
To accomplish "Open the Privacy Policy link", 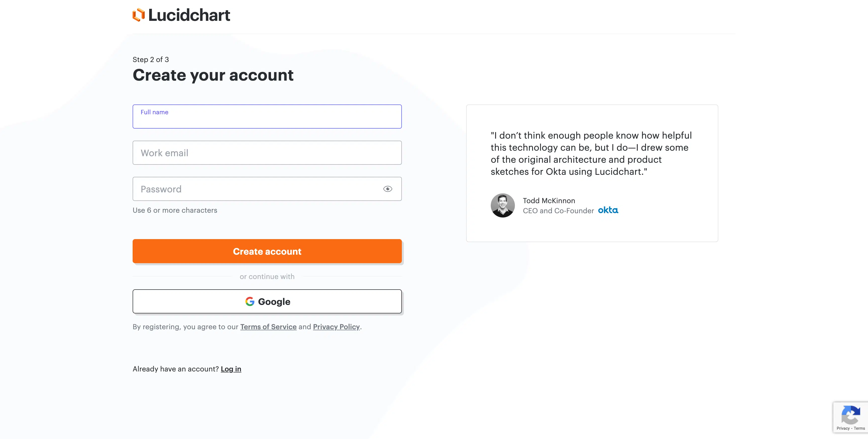I will click(336, 327).
